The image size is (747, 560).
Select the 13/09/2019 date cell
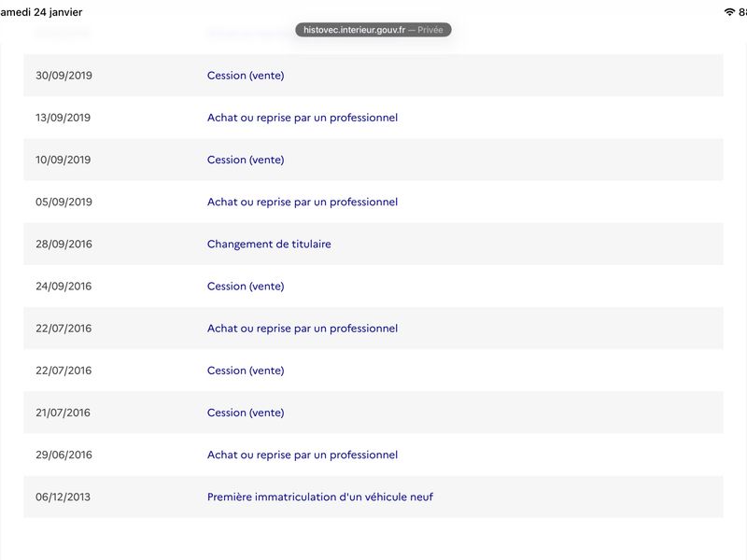coord(63,118)
